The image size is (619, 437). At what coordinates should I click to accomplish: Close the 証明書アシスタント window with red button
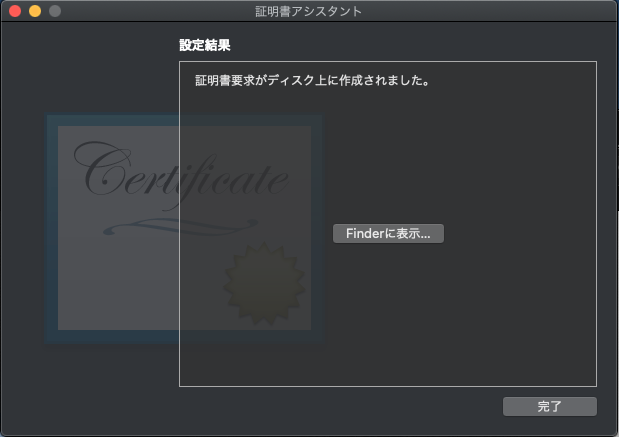15,11
